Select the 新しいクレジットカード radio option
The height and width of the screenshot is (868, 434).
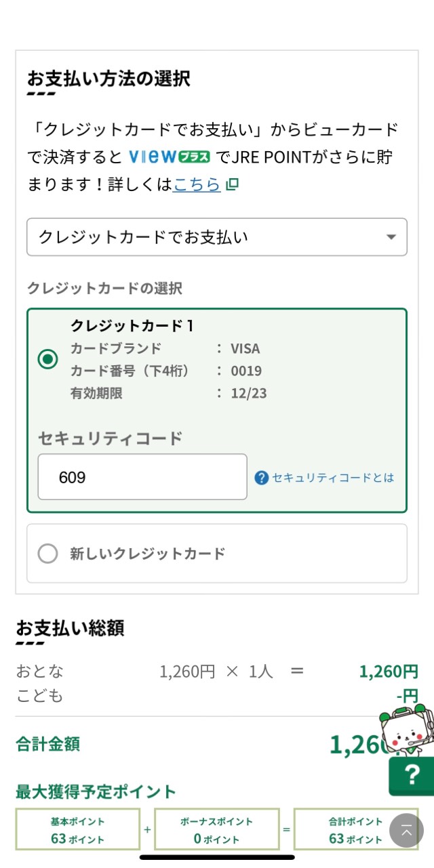tap(48, 554)
